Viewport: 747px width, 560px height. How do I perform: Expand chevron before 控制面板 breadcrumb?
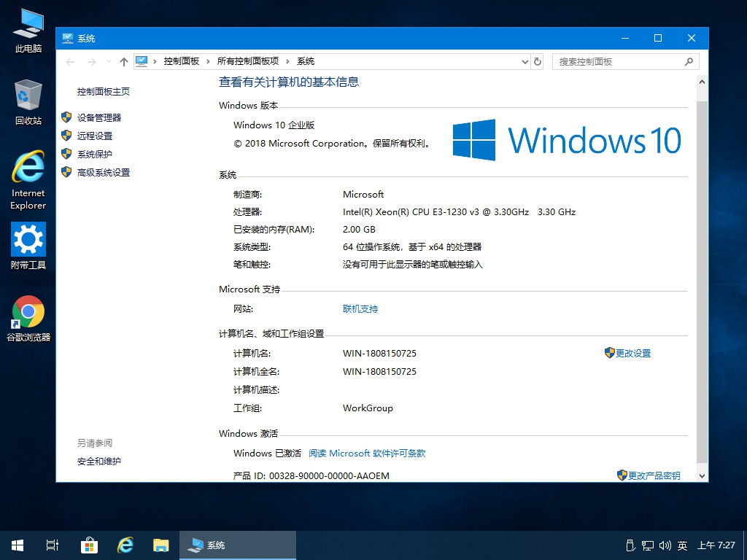155,61
